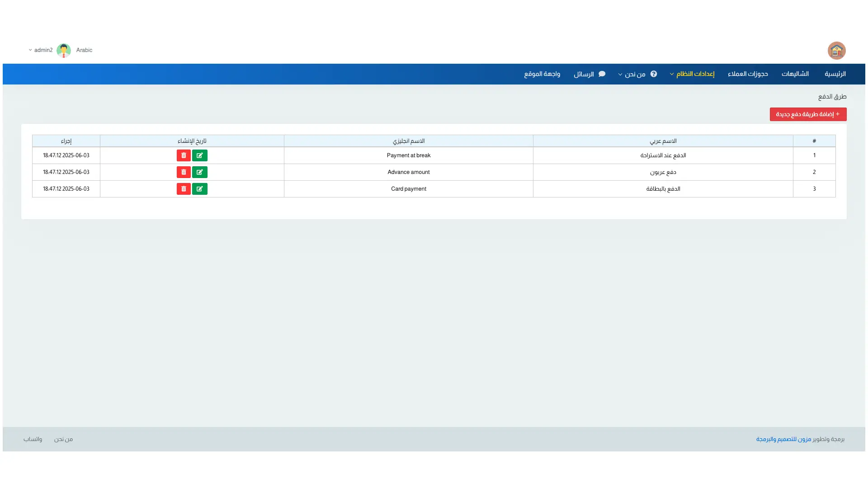
Task: Open واجهة الموقع menu item
Action: [542, 74]
